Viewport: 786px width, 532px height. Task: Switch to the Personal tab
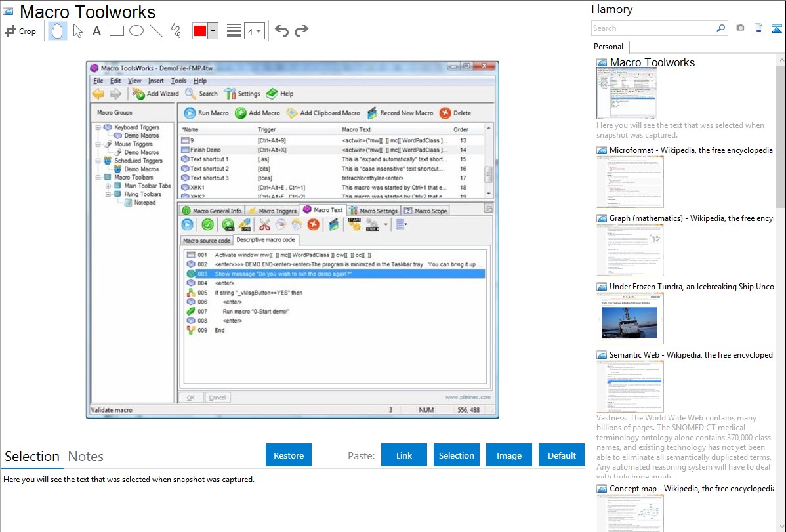[x=609, y=47]
